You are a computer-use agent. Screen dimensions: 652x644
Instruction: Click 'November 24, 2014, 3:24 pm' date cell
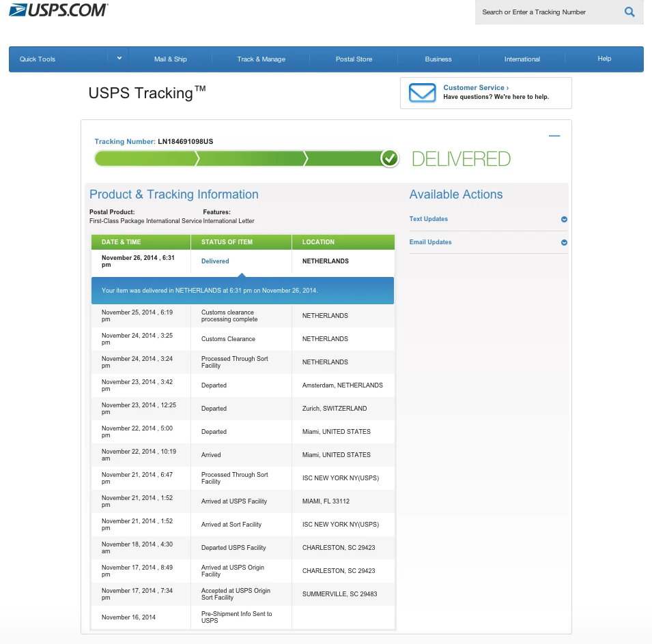[137, 362]
